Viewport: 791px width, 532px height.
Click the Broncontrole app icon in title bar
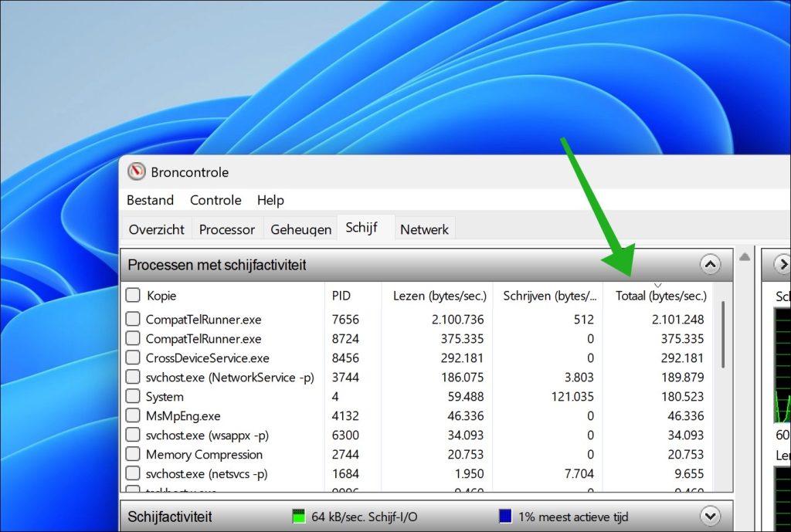pyautogui.click(x=137, y=171)
